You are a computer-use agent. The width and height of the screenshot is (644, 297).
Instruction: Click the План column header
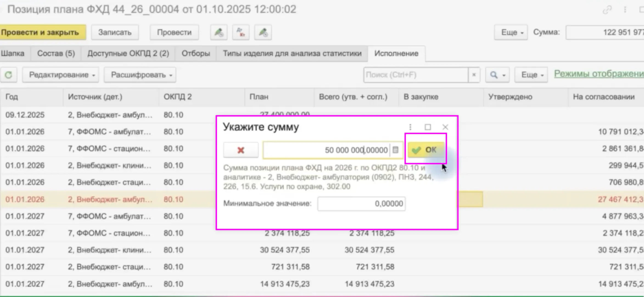click(x=279, y=97)
